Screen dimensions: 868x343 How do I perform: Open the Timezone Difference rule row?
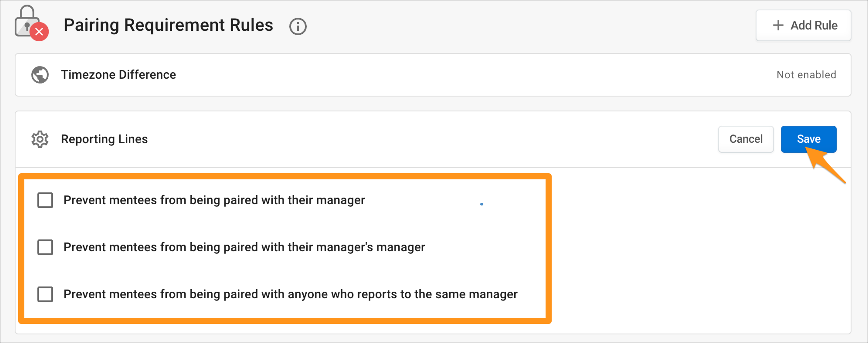click(433, 75)
